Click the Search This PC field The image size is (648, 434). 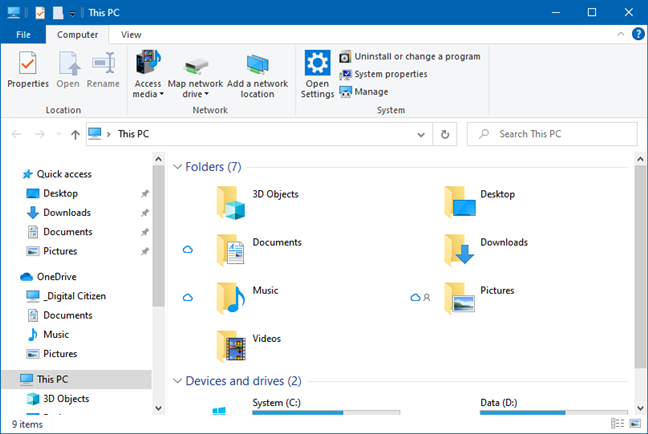pyautogui.click(x=552, y=134)
